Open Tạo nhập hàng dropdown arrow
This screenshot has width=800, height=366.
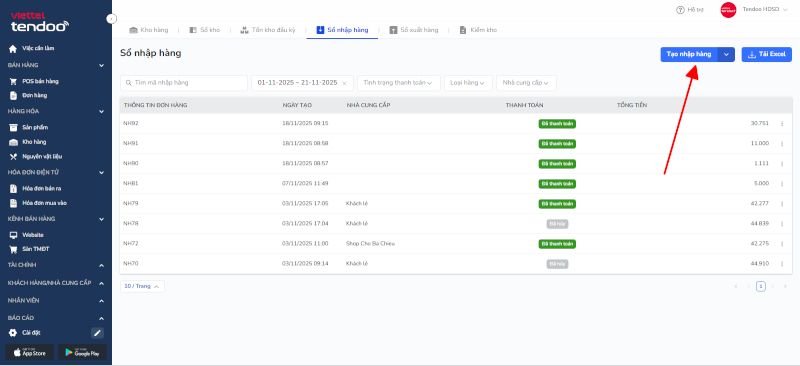727,55
